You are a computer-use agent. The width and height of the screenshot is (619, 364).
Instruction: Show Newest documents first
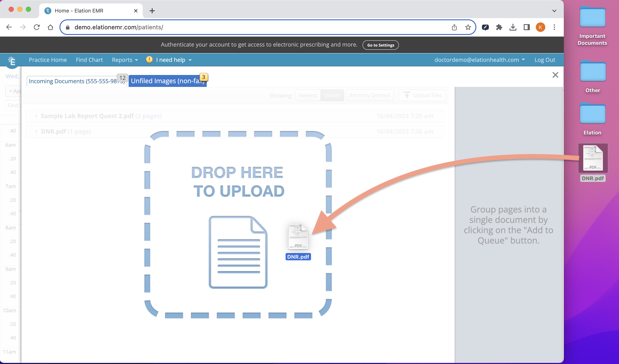[x=308, y=95]
